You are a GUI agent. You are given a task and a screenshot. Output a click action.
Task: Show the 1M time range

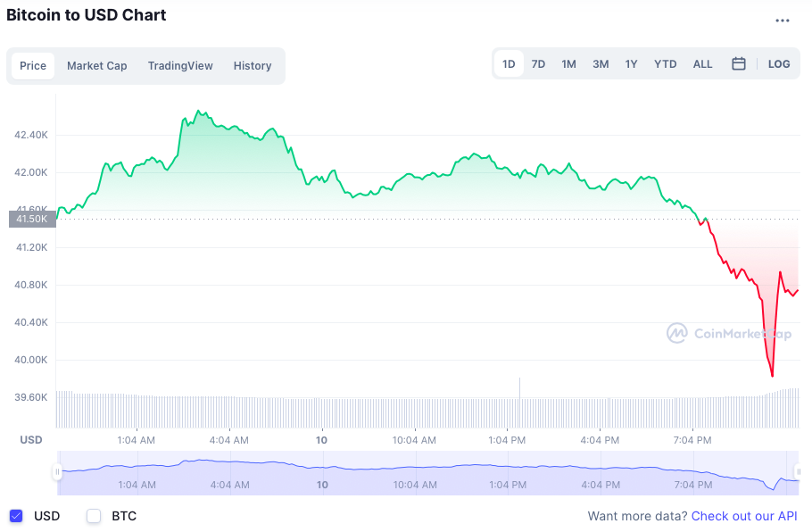[568, 64]
